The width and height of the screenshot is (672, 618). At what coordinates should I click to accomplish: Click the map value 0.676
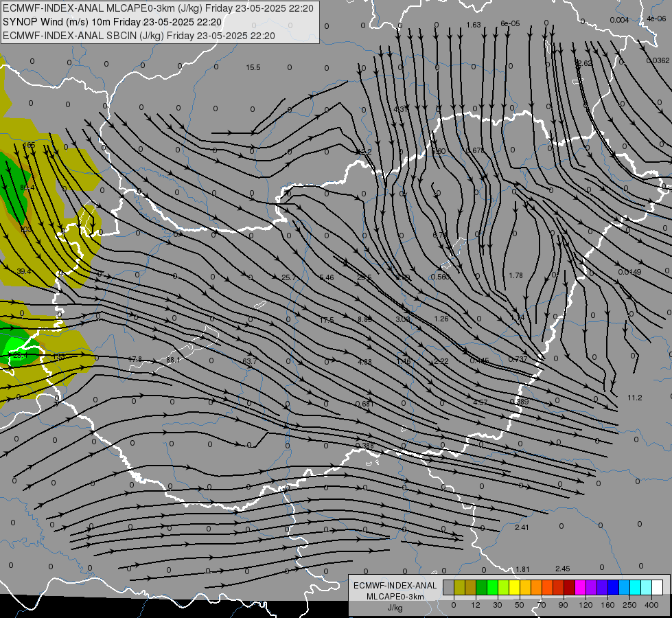pos(475,150)
